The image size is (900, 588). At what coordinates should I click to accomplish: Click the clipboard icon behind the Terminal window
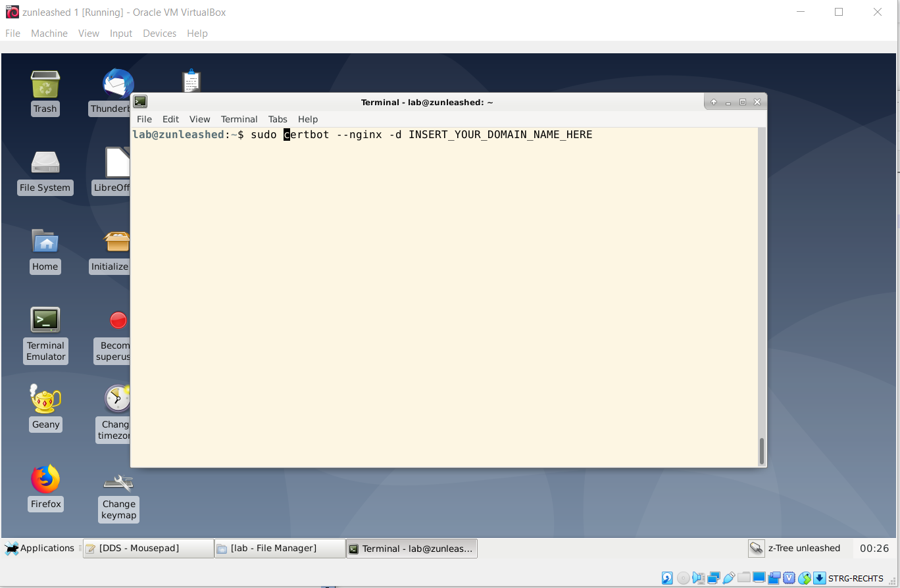point(191,80)
